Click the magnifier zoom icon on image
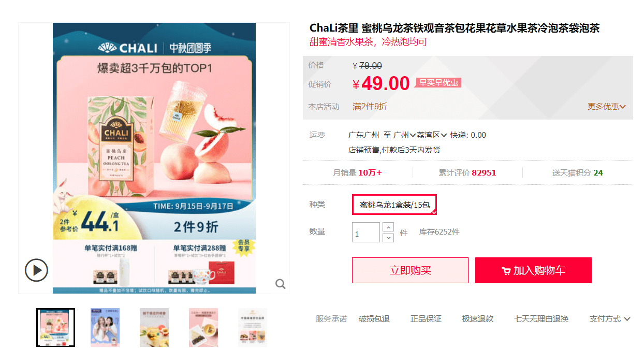Viewport: 644px width, 364px height. pyautogui.click(x=281, y=284)
